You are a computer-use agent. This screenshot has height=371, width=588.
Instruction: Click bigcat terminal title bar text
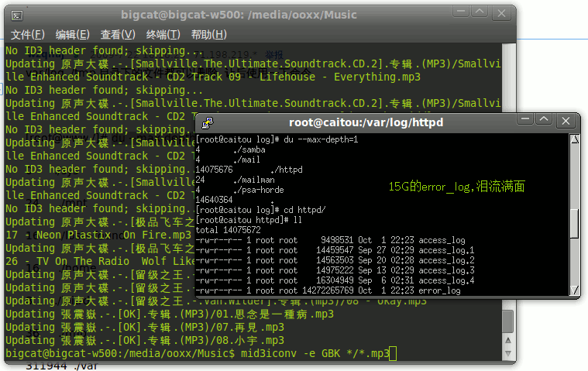coord(239,15)
